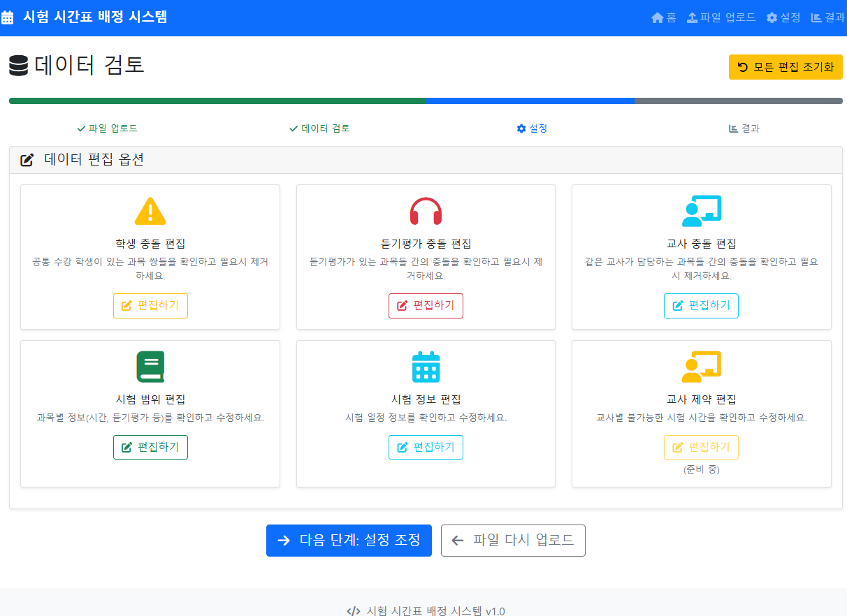Click description 시험 일정 정보를 확인하고 수정하세요.
The image size is (847, 616).
426,418
